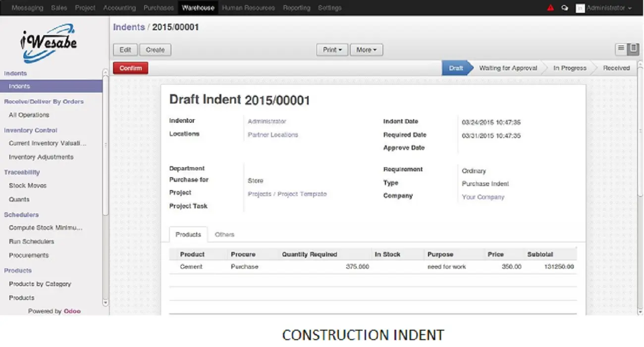Screen dimensions: 644x347
Task: Click the Edit button
Action: click(x=125, y=50)
